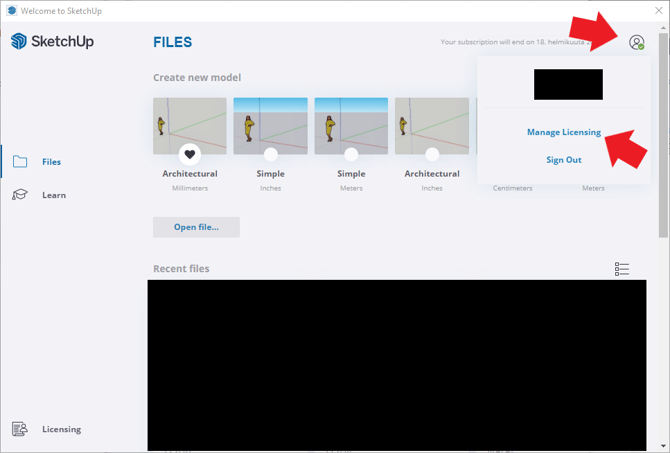
Task: Favorite the Architectural Inches template
Action: click(432, 154)
